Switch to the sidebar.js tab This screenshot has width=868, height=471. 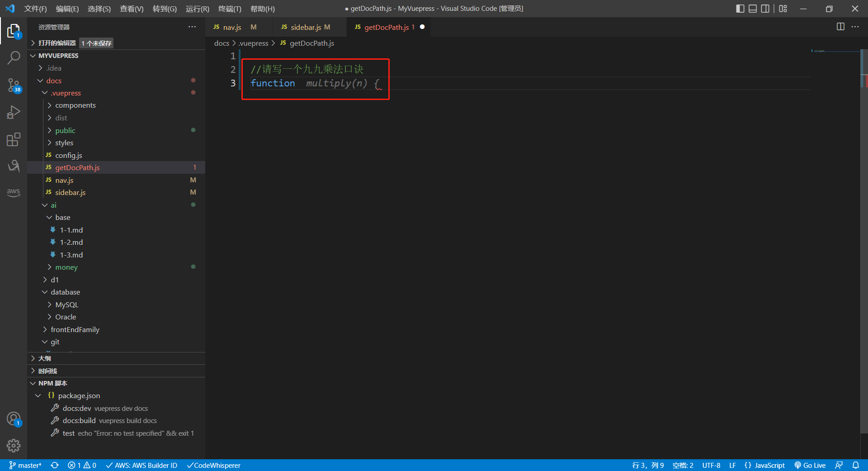pos(306,27)
